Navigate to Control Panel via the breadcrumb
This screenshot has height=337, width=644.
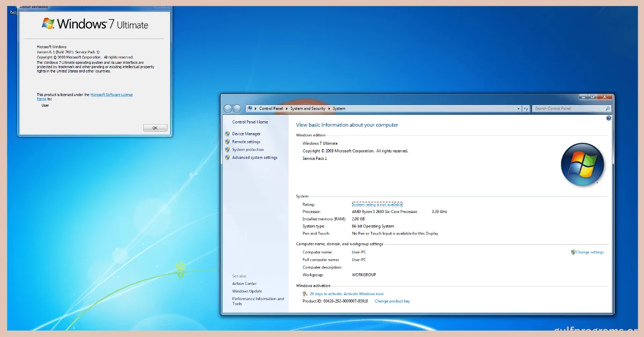[x=270, y=108]
